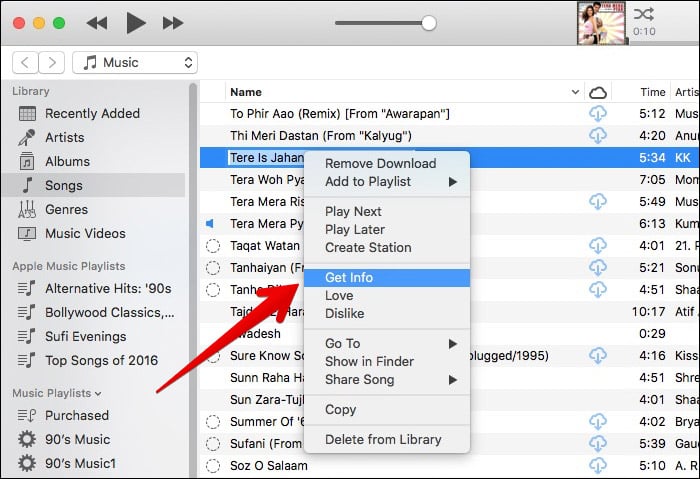
Task: Click the dotted circle beside Tanhaiyan
Action: (213, 268)
